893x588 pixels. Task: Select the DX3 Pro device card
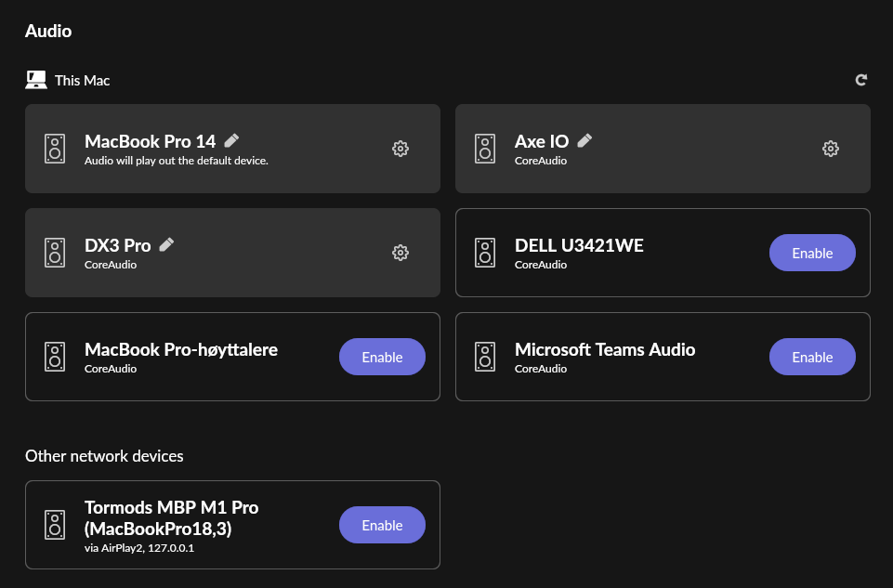232,253
